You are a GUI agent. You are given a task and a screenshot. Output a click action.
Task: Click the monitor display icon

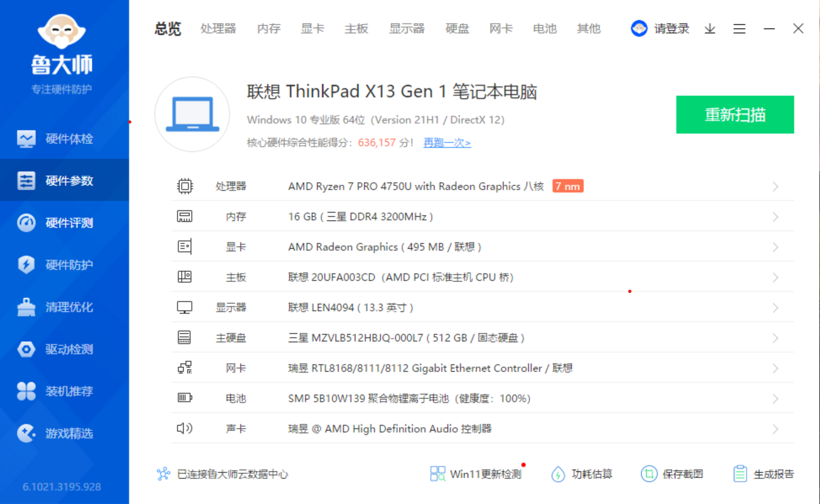[x=185, y=308]
